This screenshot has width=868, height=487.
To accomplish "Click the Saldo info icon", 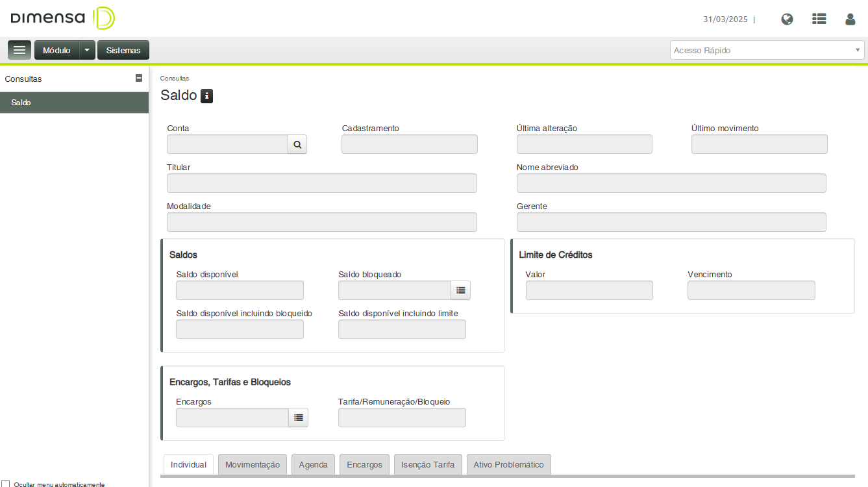I will 206,96.
